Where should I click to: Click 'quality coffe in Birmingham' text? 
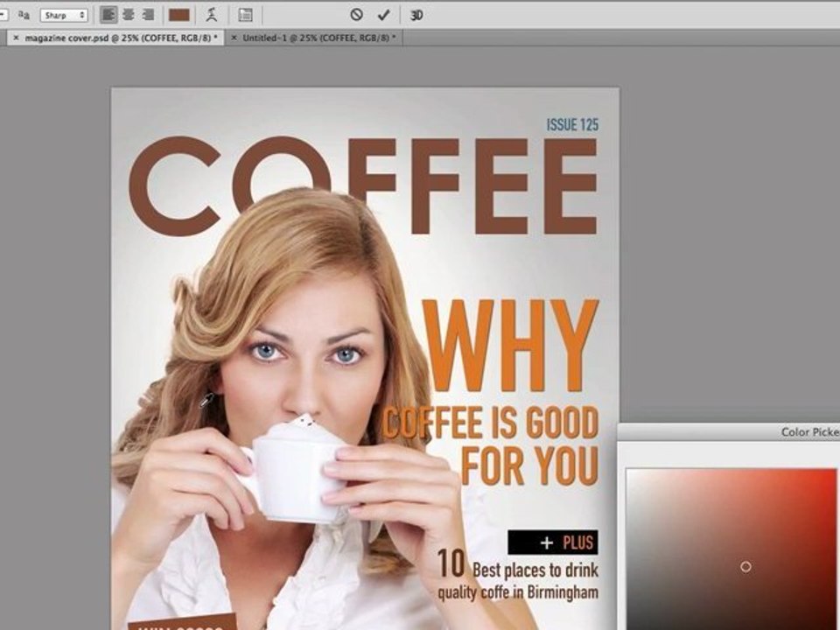point(518,592)
